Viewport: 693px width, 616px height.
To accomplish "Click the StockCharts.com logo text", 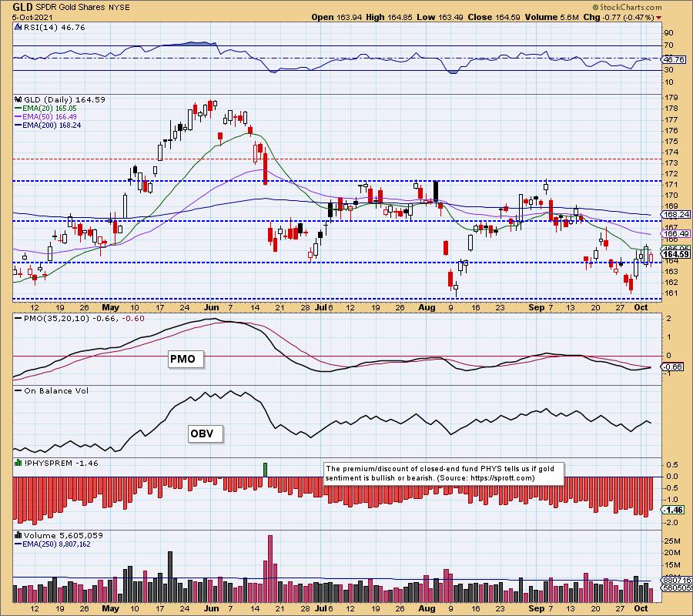I will coord(630,7).
